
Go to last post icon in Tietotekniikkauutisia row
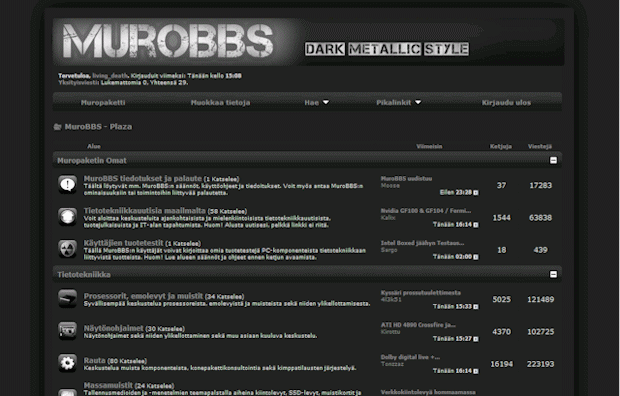pos(476,225)
